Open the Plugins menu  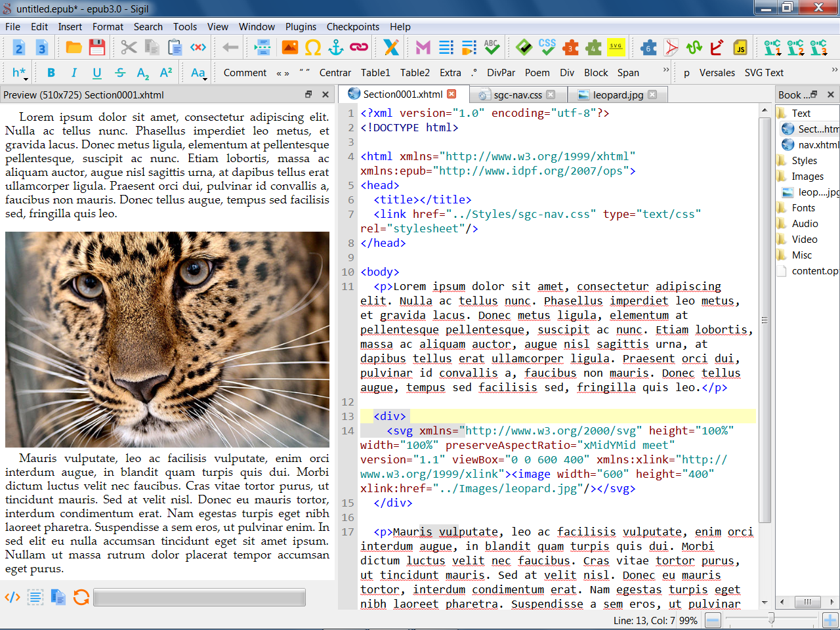click(x=301, y=27)
